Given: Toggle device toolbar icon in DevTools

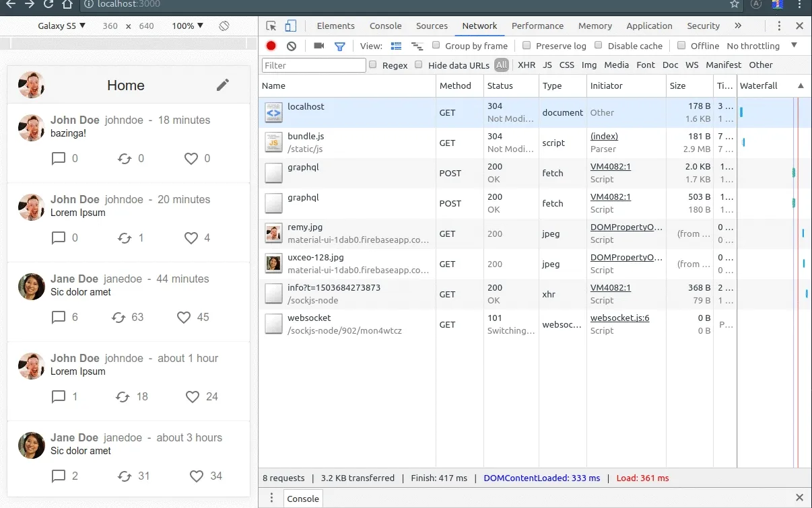Looking at the screenshot, I should click(291, 26).
